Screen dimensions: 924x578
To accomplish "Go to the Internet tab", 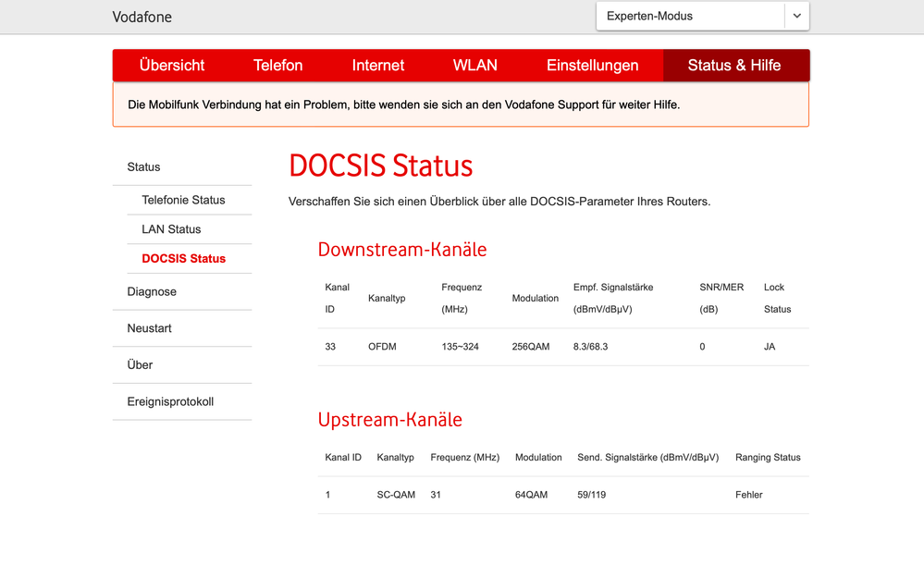I will tap(378, 66).
